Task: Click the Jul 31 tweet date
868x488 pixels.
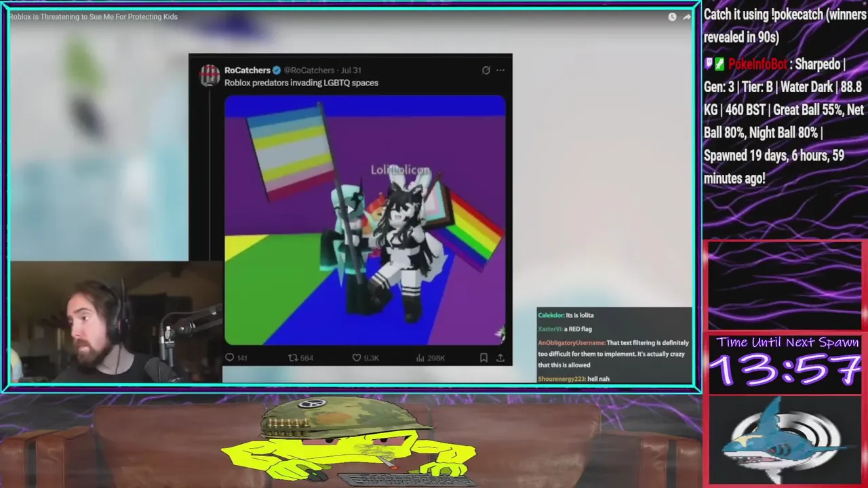Action: pos(351,70)
